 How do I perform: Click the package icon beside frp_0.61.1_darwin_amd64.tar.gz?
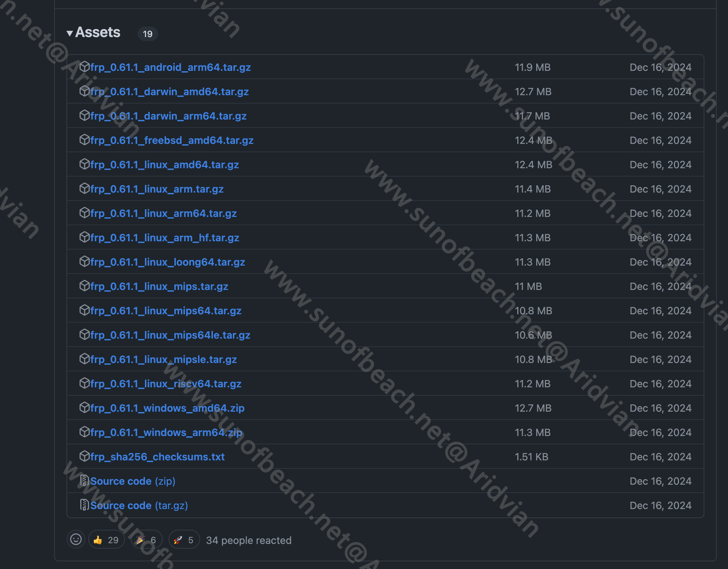(84, 91)
